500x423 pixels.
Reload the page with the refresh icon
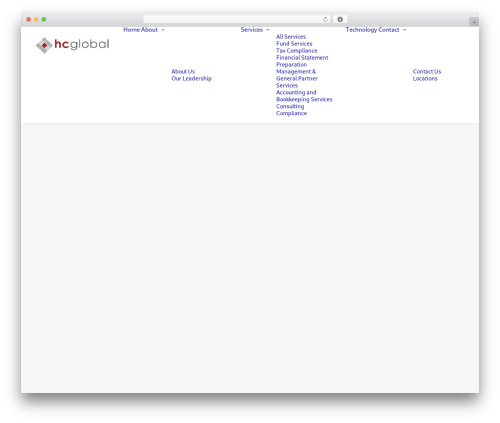click(x=325, y=19)
